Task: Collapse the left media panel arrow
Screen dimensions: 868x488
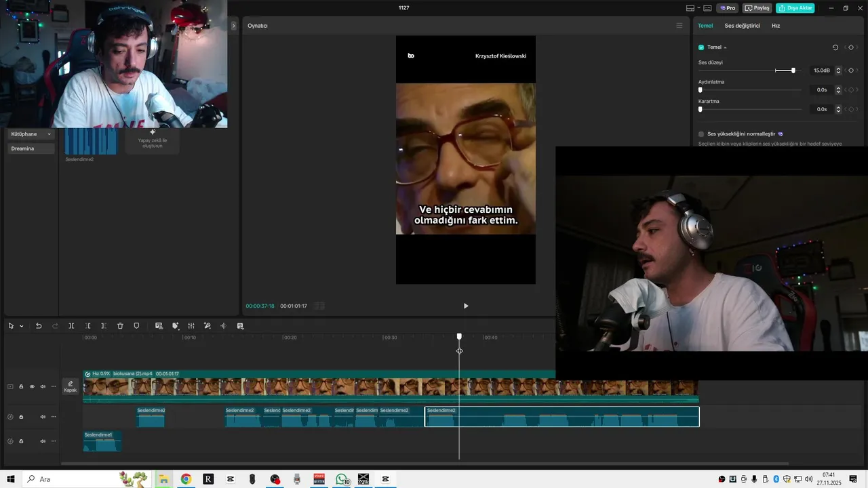Action: (x=233, y=26)
